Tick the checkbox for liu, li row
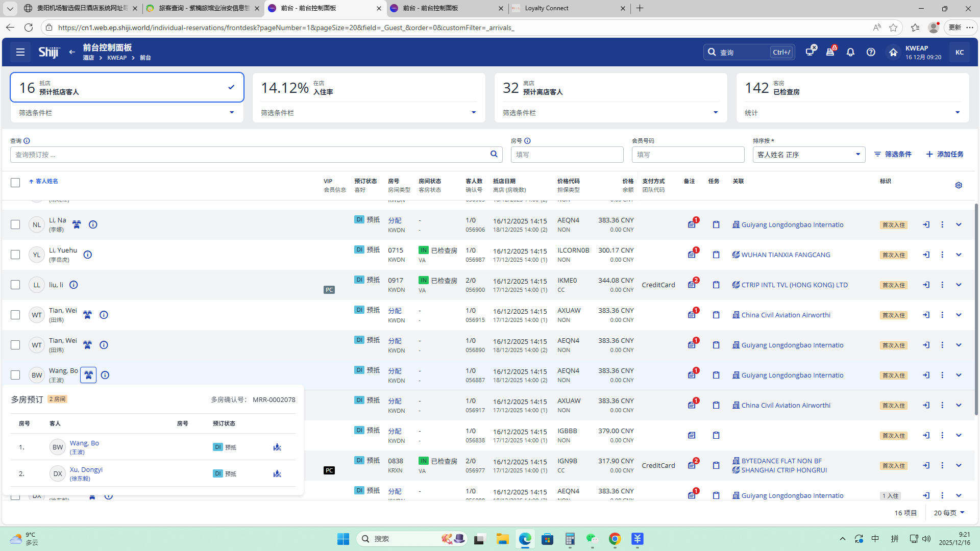This screenshot has height=551, width=980. (x=15, y=285)
